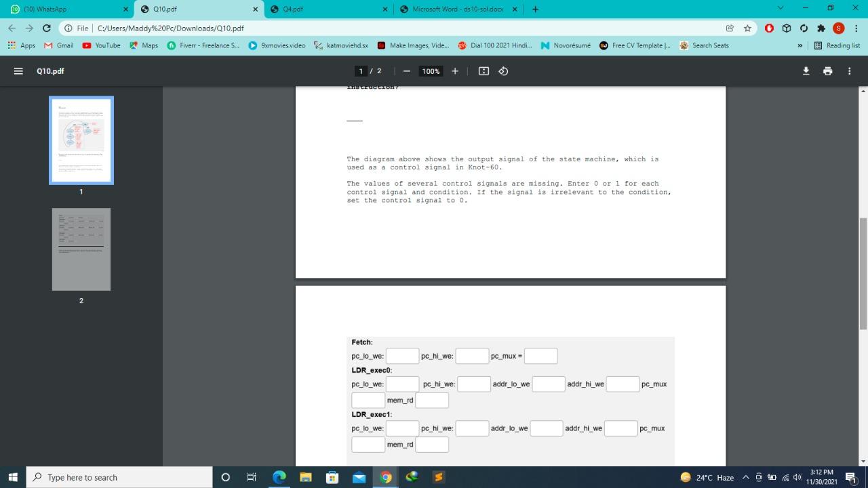Click the Fetch pc_lo_we input box
868x488 pixels.
[x=403, y=356]
